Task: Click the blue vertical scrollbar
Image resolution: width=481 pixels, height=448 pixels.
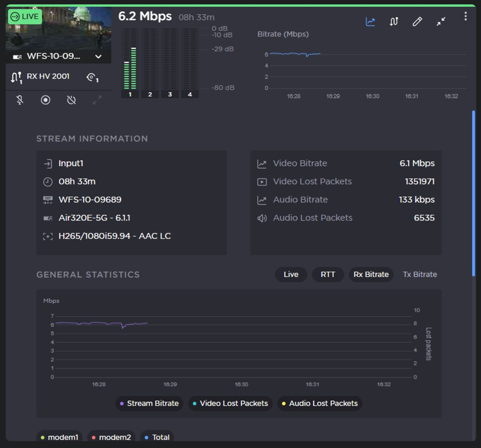Action: tap(473, 194)
